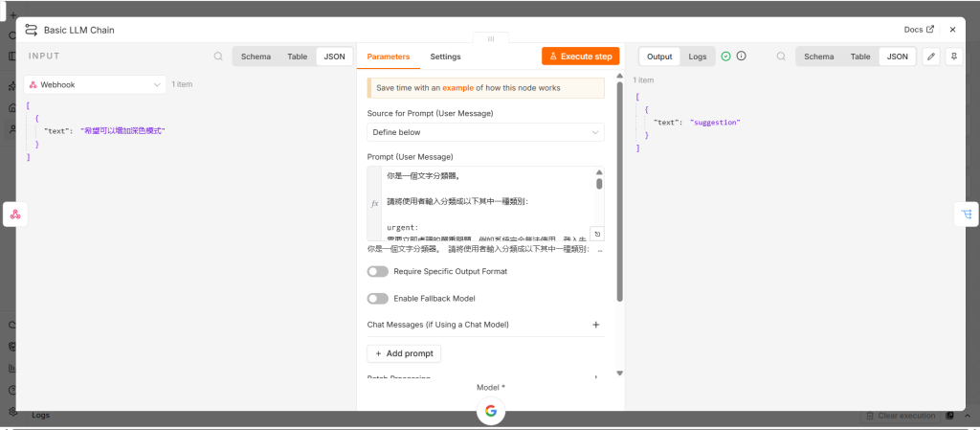The height and width of the screenshot is (430, 980).
Task: Switch input view to JSON
Action: 334,57
